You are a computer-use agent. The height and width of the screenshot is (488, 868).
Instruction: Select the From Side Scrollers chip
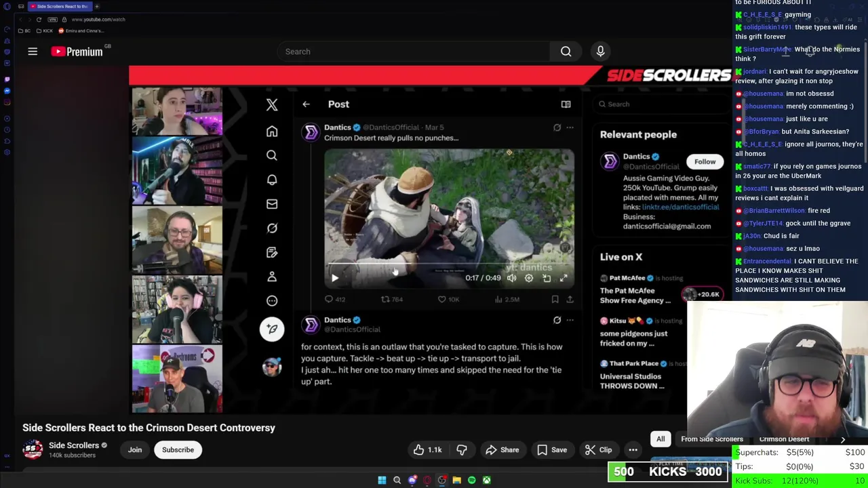point(712,439)
